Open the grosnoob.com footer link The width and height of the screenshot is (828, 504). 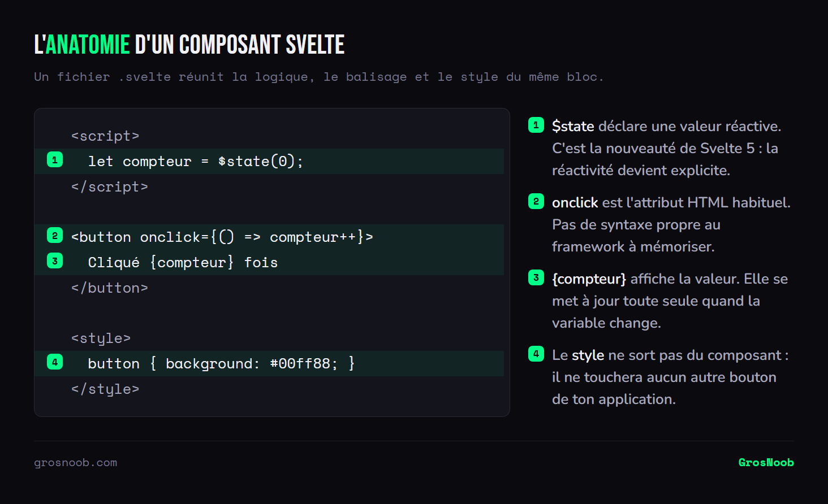[76, 463]
